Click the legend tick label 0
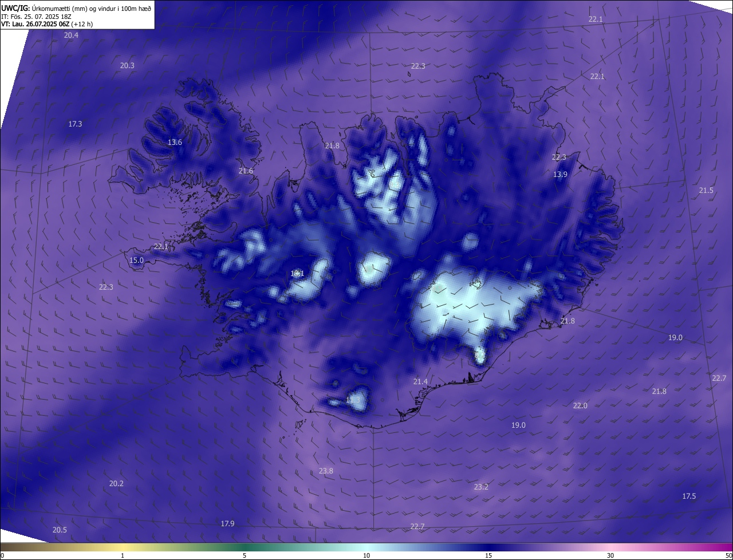733x560 pixels. (2, 555)
